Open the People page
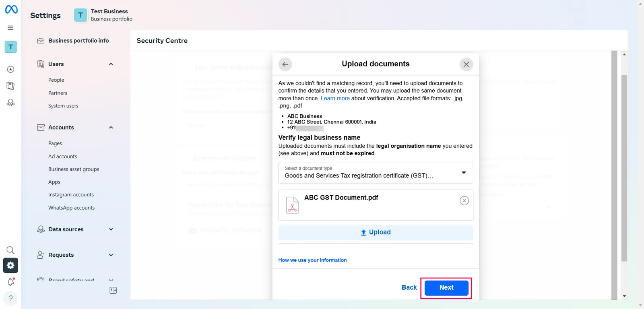The height and width of the screenshot is (309, 644). 56,80
